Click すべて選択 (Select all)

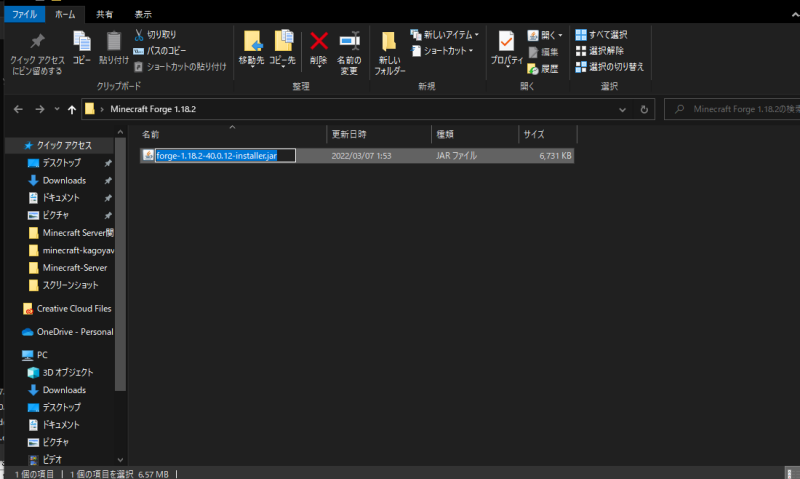point(602,35)
